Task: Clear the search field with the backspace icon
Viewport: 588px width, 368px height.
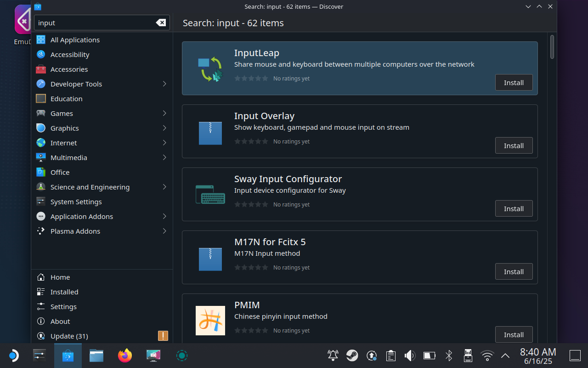Action: [160, 22]
